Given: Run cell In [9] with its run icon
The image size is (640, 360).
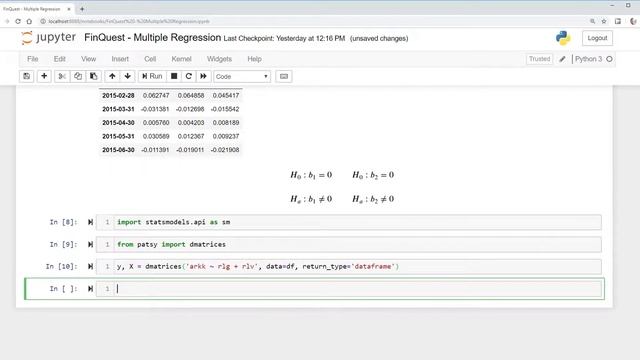Looking at the screenshot, I should click(x=90, y=244).
